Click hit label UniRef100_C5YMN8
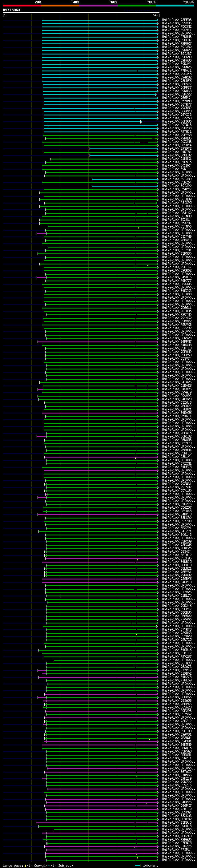This screenshot has width=197, height=868. click(177, 101)
